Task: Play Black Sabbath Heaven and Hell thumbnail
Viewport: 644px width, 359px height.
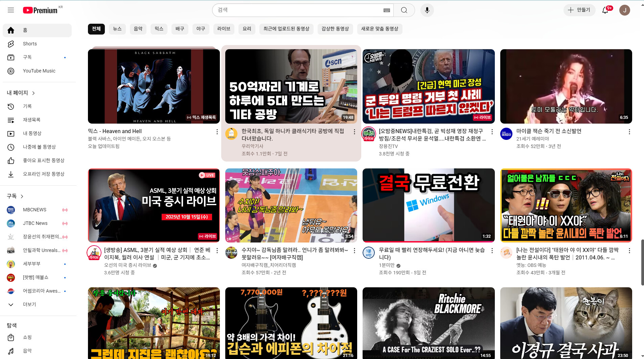Action: [154, 86]
